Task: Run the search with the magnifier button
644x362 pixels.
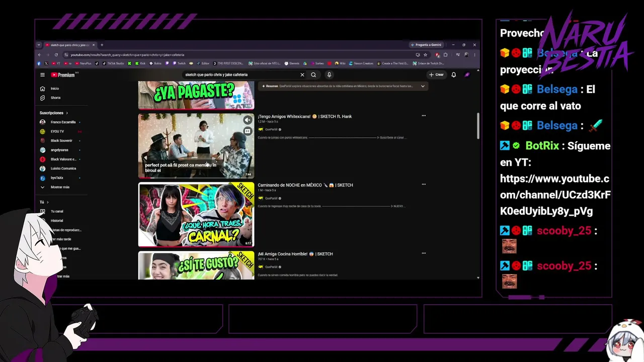Action: coord(313,75)
